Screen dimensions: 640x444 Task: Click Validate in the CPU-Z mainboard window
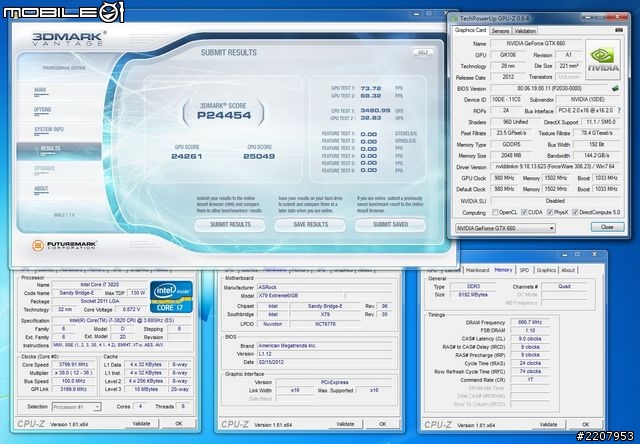point(345,424)
